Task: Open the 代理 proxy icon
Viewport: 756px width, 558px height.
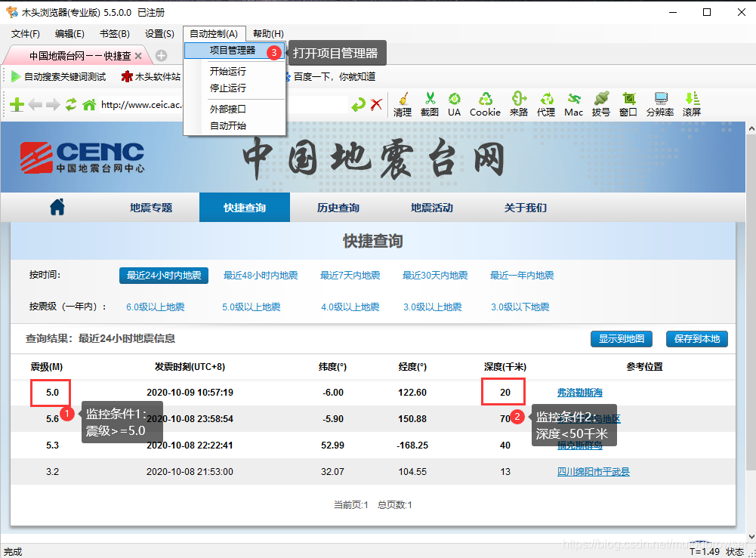Action: coord(546,104)
